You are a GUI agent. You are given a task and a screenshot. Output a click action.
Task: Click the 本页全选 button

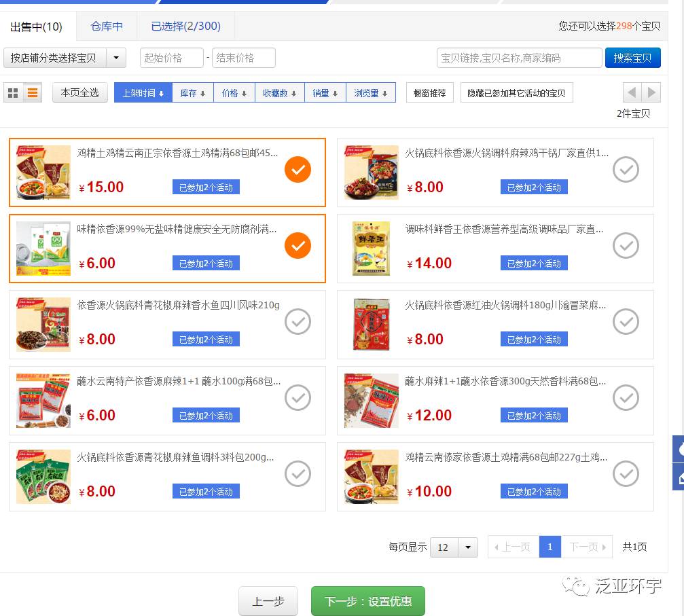coord(80,92)
